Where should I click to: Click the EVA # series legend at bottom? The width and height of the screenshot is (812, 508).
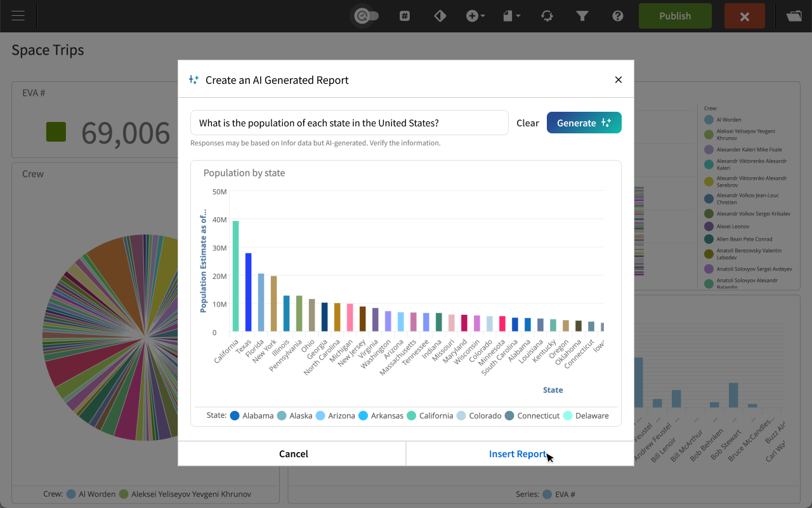(558, 494)
